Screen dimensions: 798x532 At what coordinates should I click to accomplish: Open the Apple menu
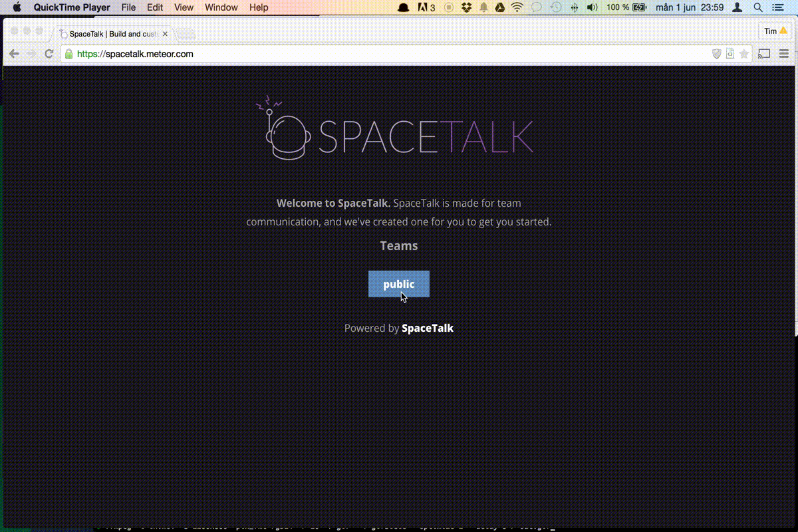[x=17, y=7]
